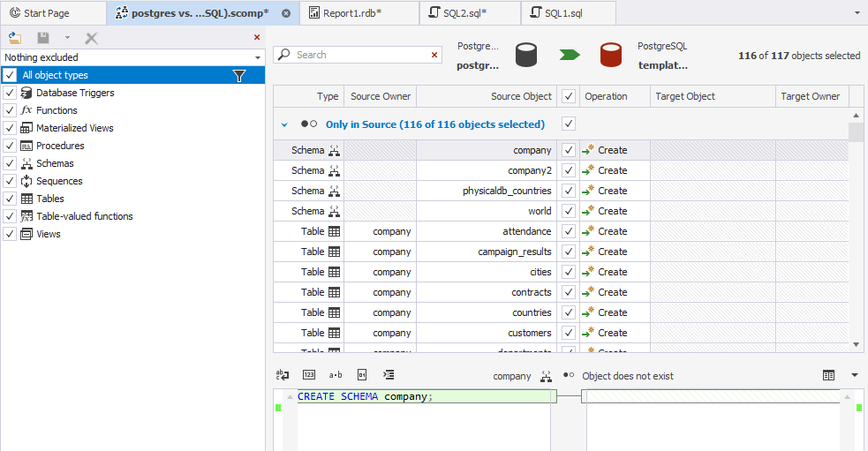Click the Functions fx icon
This screenshot has width=868, height=451.
(x=26, y=110)
